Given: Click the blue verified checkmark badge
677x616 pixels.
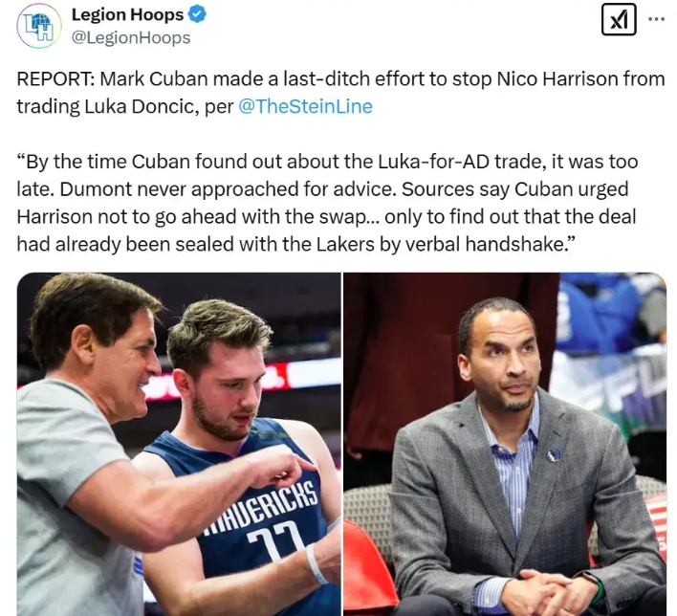Looking at the screenshot, I should pyautogui.click(x=197, y=14).
